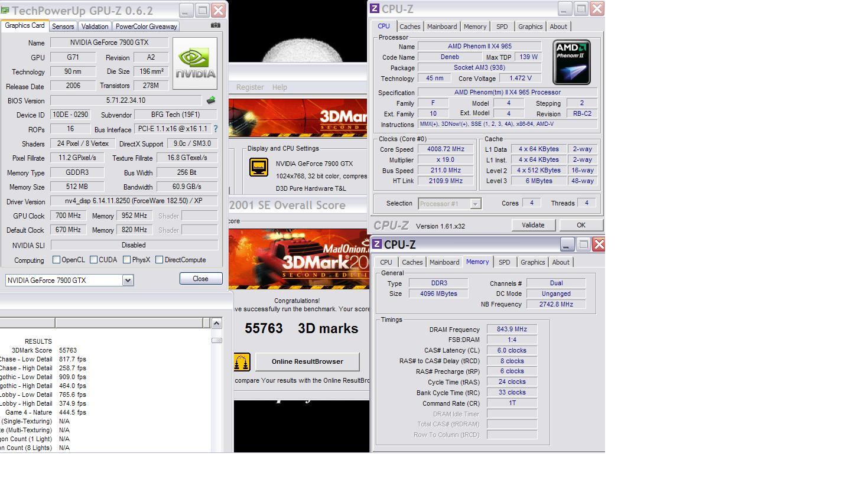Open the Processor #1 selection dropdown

click(475, 204)
